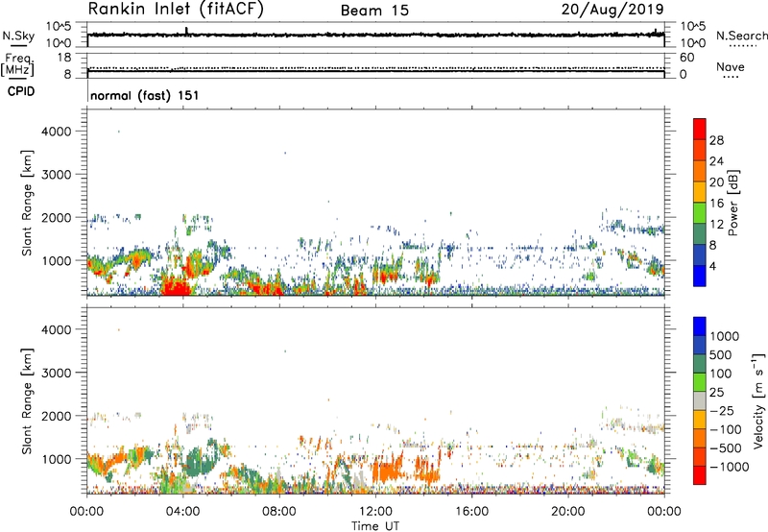
Task: Select the 'N.Search' legend label
Action: point(741,36)
